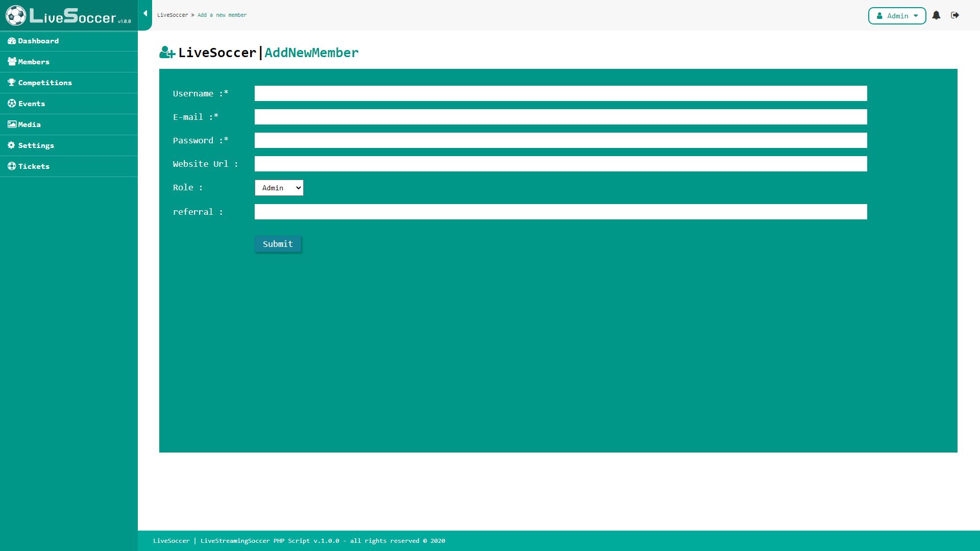Click the Dashboard gauge icon

tap(12, 41)
